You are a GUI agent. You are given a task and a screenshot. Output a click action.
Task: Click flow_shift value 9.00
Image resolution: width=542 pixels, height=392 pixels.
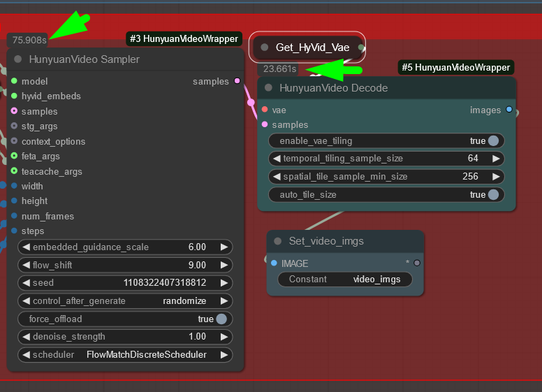[197, 265]
